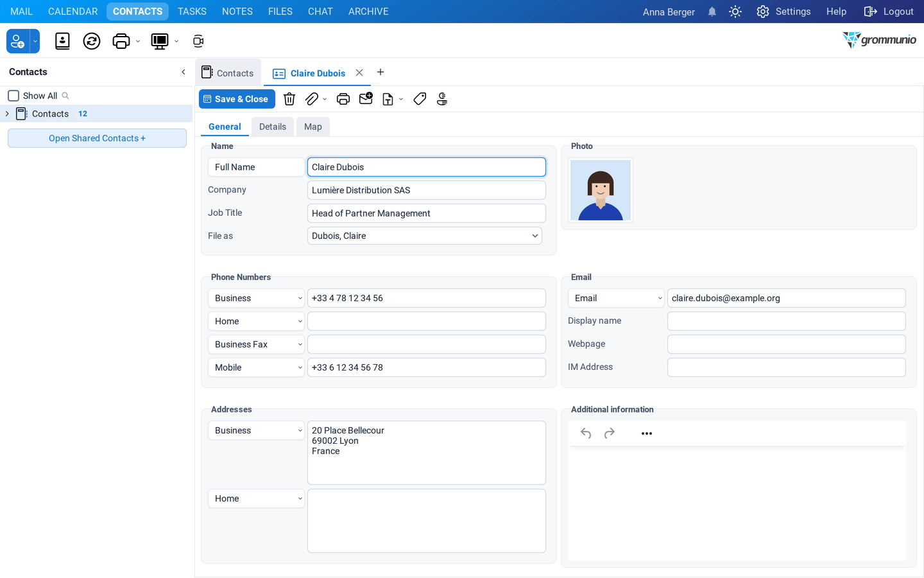Open the Business Fax phone type dropdown

[256, 344]
